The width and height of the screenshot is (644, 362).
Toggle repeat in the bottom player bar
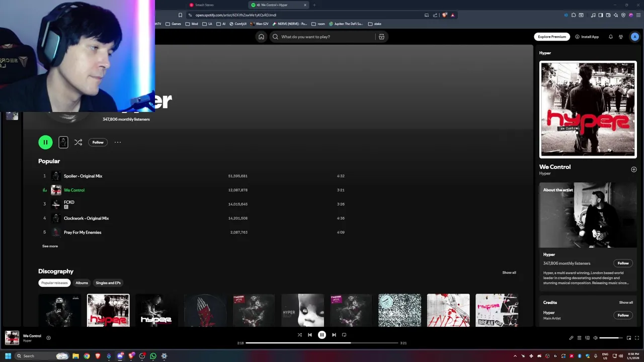344,335
